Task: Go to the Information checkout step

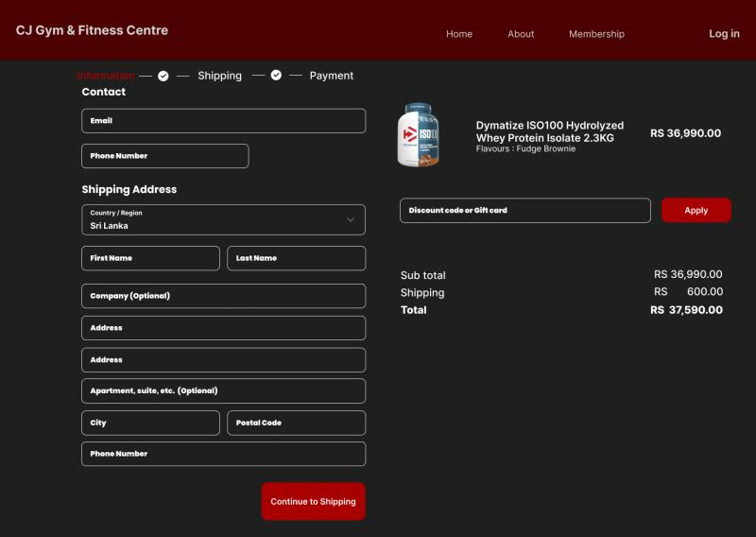Action: 106,76
